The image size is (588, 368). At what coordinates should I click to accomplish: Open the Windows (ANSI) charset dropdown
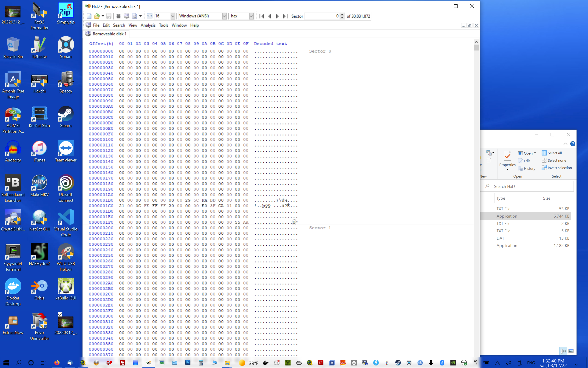(224, 16)
